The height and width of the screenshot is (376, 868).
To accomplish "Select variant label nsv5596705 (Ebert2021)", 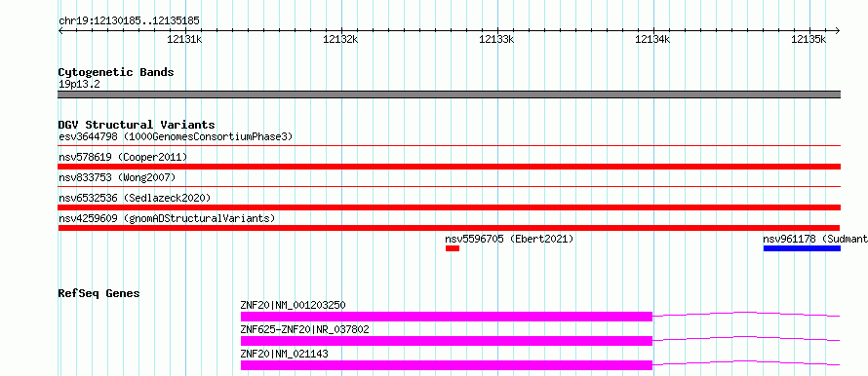I will pyautogui.click(x=509, y=239).
